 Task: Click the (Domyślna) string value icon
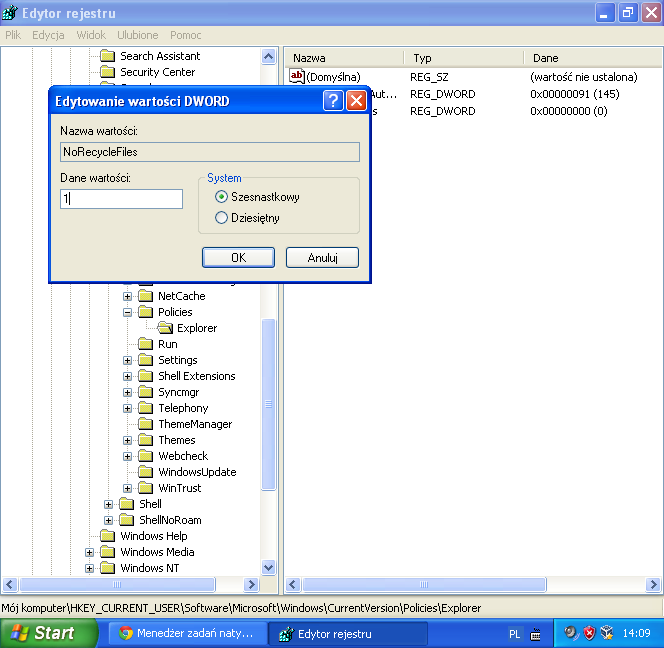pos(296,76)
